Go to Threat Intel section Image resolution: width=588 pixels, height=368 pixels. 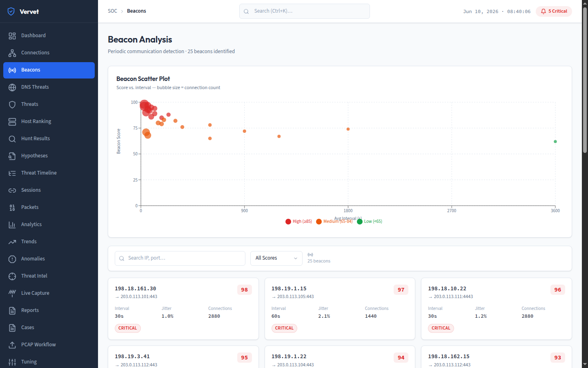coord(49,276)
